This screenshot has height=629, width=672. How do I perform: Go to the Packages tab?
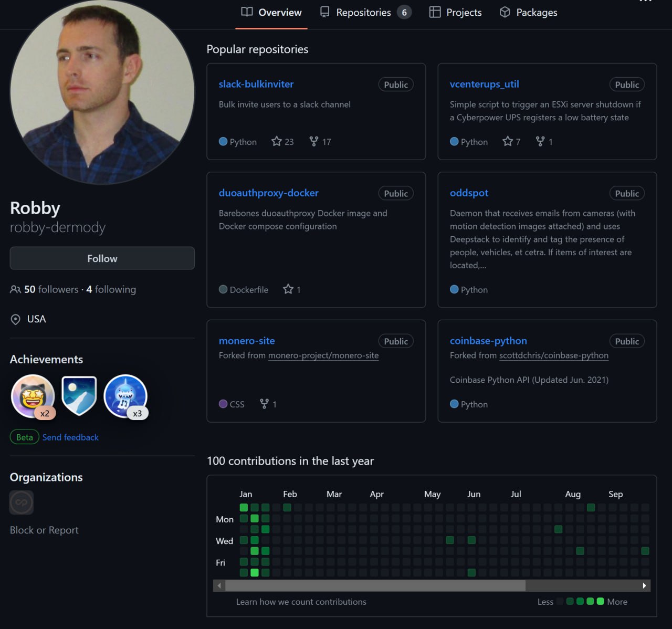tap(528, 12)
